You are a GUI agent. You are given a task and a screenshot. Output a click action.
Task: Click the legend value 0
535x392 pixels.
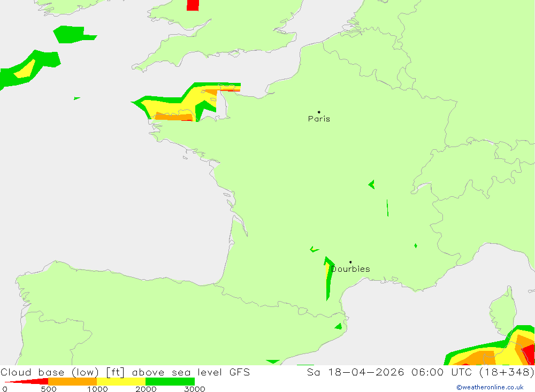(5, 389)
